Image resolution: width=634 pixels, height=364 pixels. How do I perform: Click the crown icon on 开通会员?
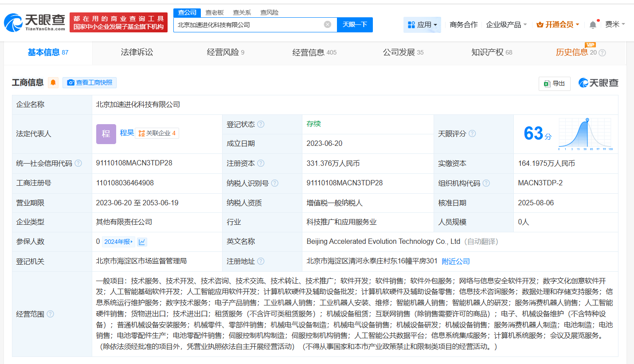[540, 25]
